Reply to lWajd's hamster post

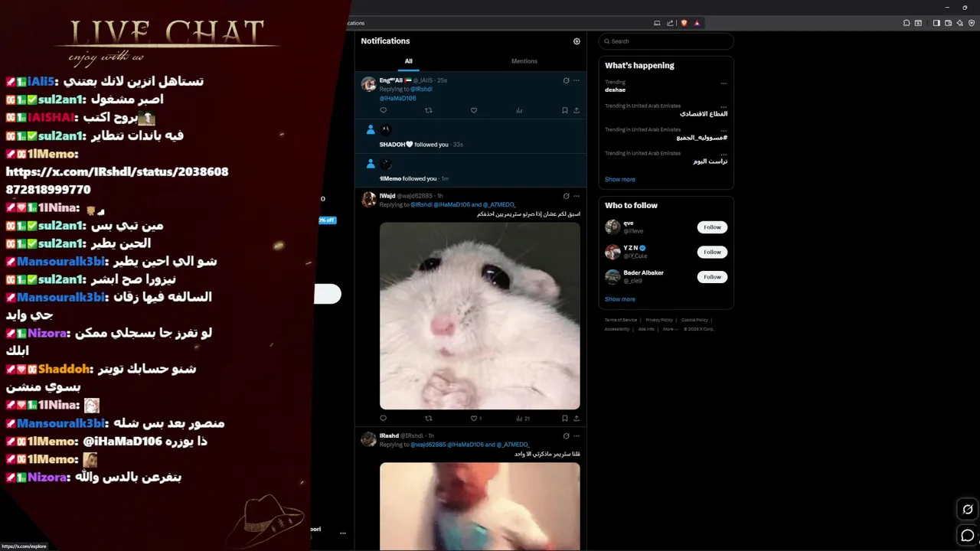(x=384, y=419)
